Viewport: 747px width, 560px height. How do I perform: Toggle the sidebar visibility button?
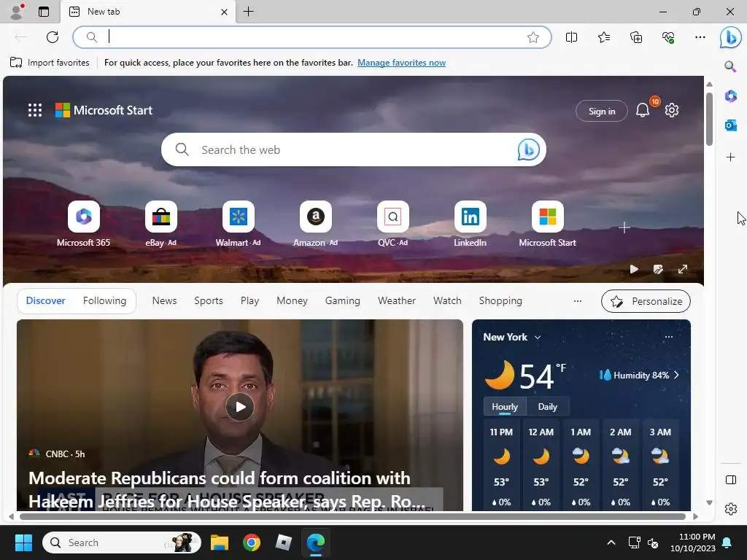730,480
